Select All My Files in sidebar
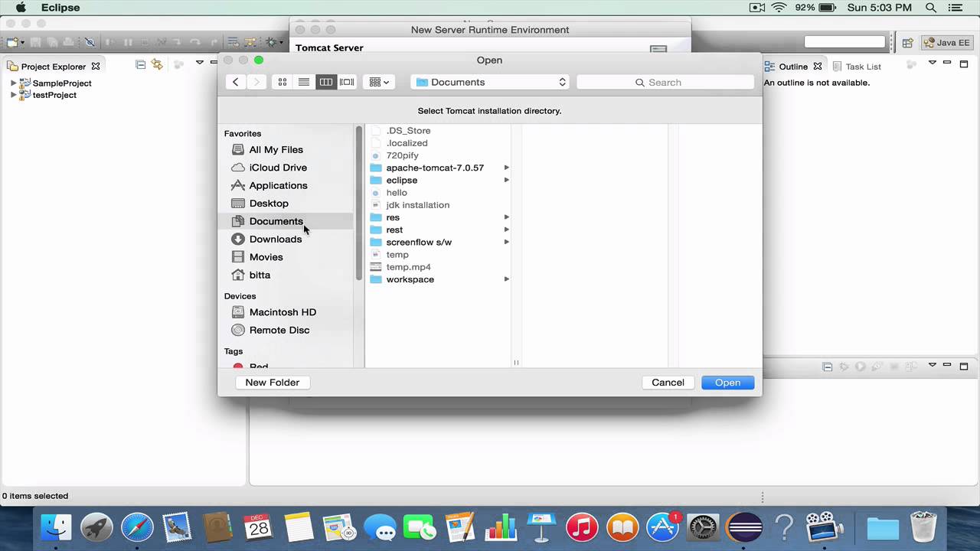This screenshot has width=980, height=551. 276,149
